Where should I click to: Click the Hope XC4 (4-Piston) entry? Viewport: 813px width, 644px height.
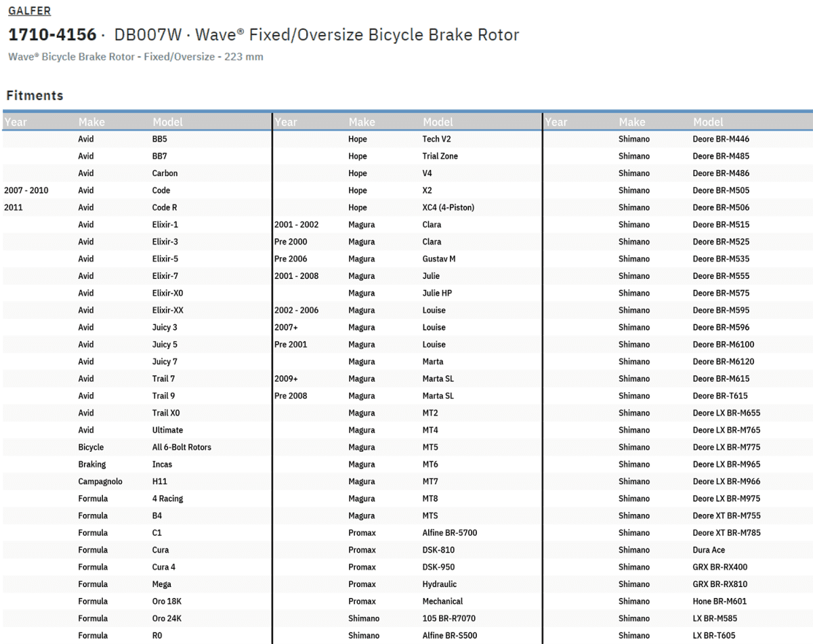(x=448, y=207)
